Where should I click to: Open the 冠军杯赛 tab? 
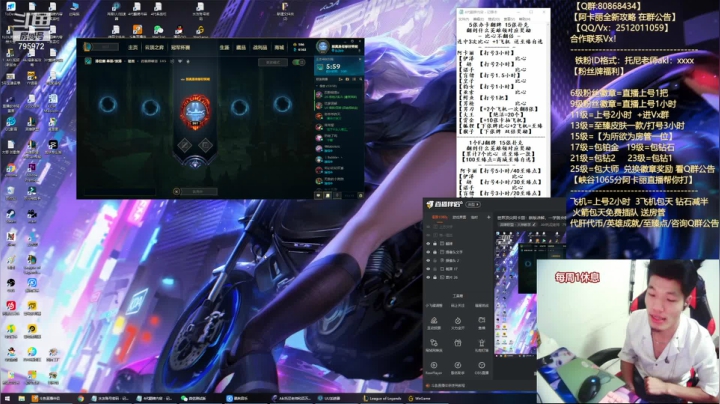click(180, 47)
